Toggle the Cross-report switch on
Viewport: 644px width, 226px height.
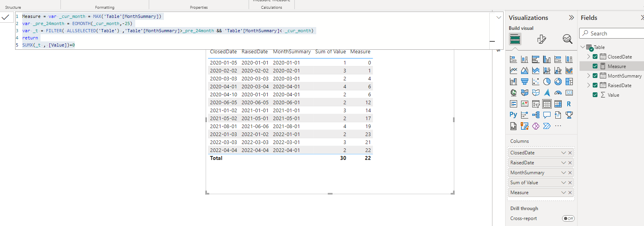(568, 218)
